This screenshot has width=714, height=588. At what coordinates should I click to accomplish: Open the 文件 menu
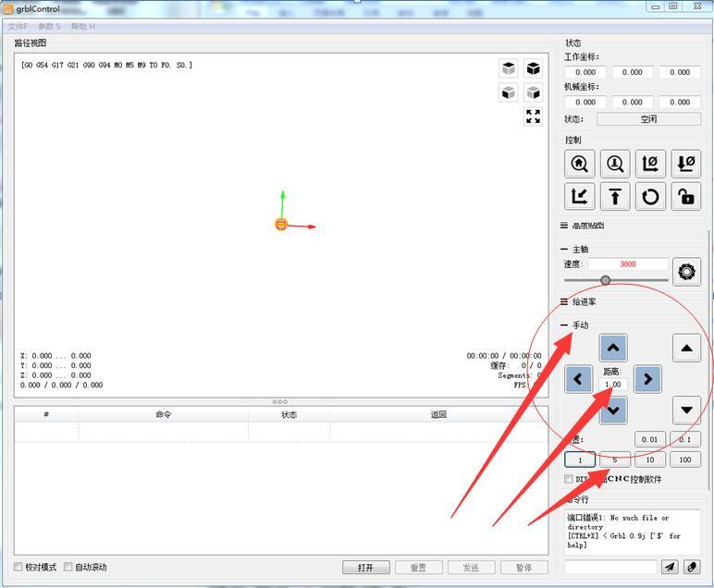pyautogui.click(x=18, y=27)
